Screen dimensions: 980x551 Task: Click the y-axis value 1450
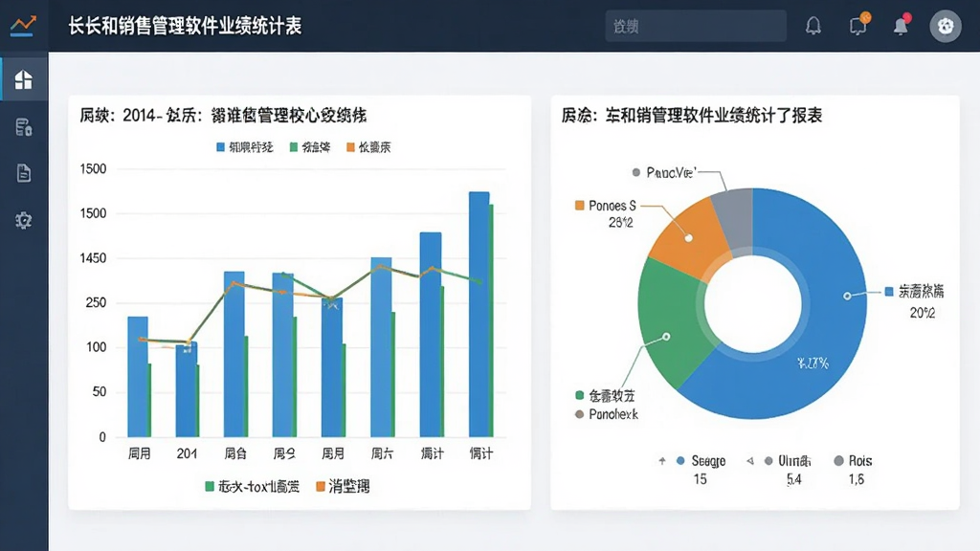(x=93, y=258)
